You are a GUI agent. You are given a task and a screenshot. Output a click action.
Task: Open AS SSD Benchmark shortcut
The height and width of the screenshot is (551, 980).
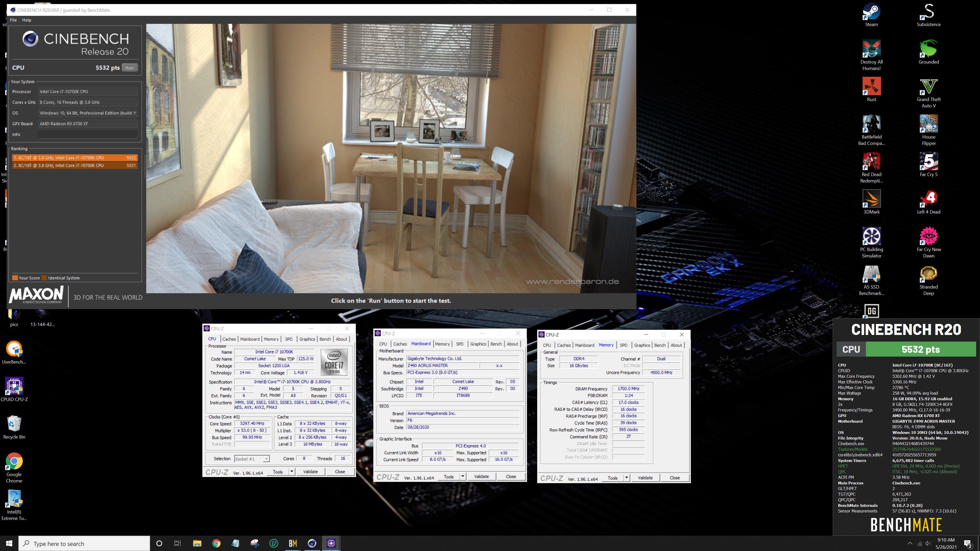coord(871,281)
